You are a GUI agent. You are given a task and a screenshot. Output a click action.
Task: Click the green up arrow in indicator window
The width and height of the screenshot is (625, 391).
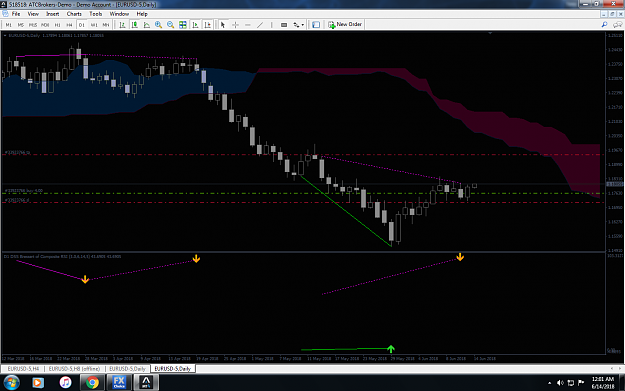tap(391, 349)
